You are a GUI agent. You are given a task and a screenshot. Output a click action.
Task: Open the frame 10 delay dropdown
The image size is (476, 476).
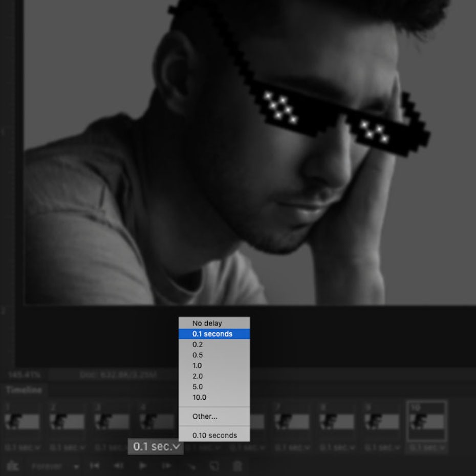[x=426, y=447]
